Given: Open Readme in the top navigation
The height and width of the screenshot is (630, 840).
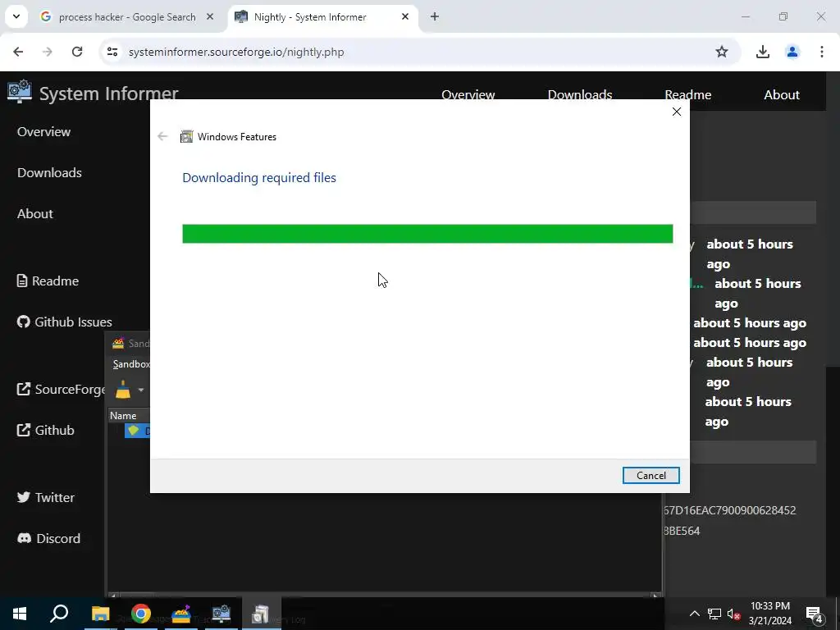Looking at the screenshot, I should 688,95.
